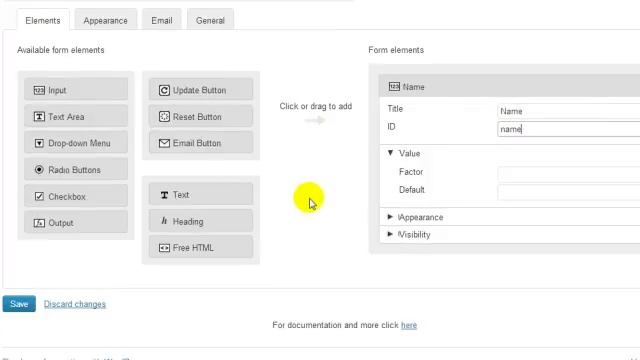The width and height of the screenshot is (640, 360).
Task: Open the Email tab
Action: tap(162, 20)
